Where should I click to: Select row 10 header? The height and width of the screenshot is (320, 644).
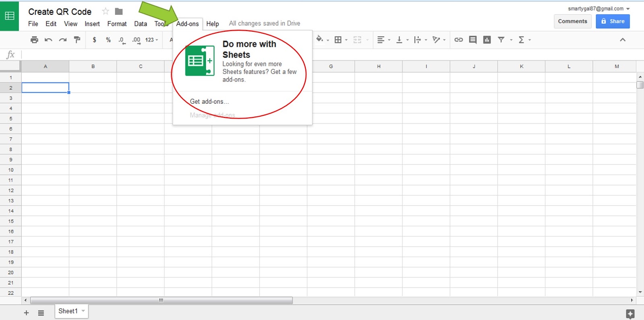coord(10,170)
